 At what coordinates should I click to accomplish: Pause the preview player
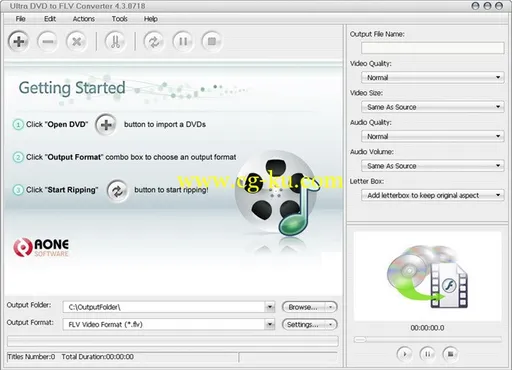click(x=427, y=354)
